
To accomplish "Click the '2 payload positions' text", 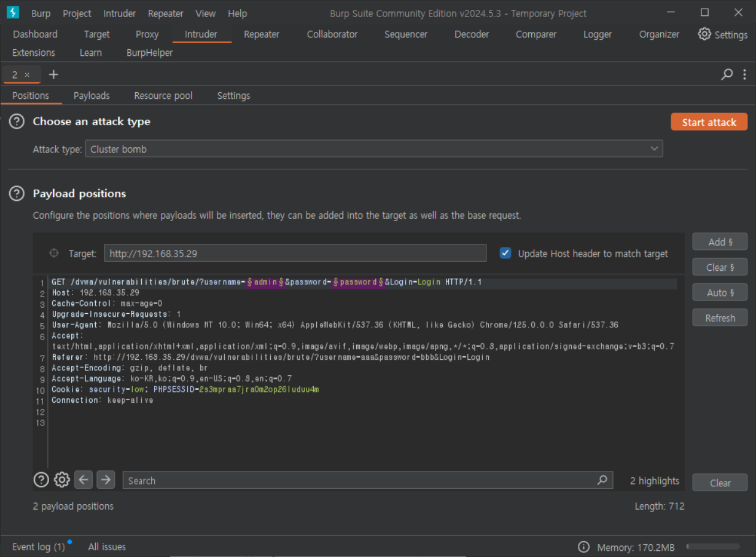I will coord(73,506).
